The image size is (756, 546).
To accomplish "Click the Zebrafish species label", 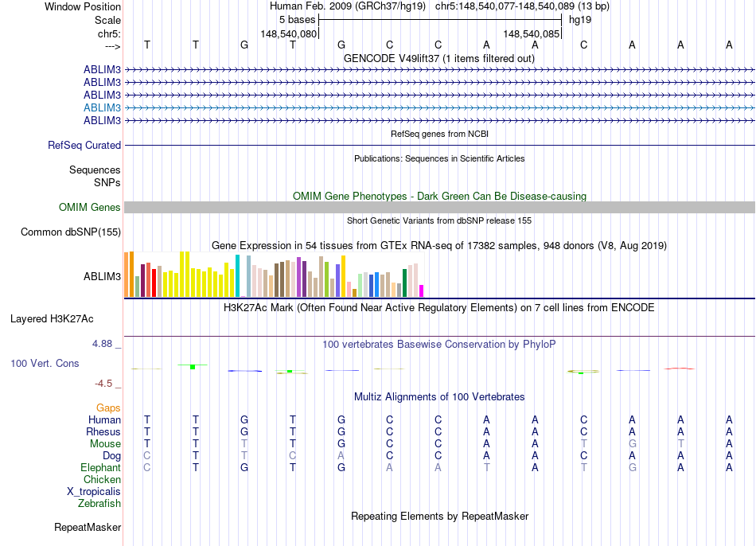I will tap(99, 503).
